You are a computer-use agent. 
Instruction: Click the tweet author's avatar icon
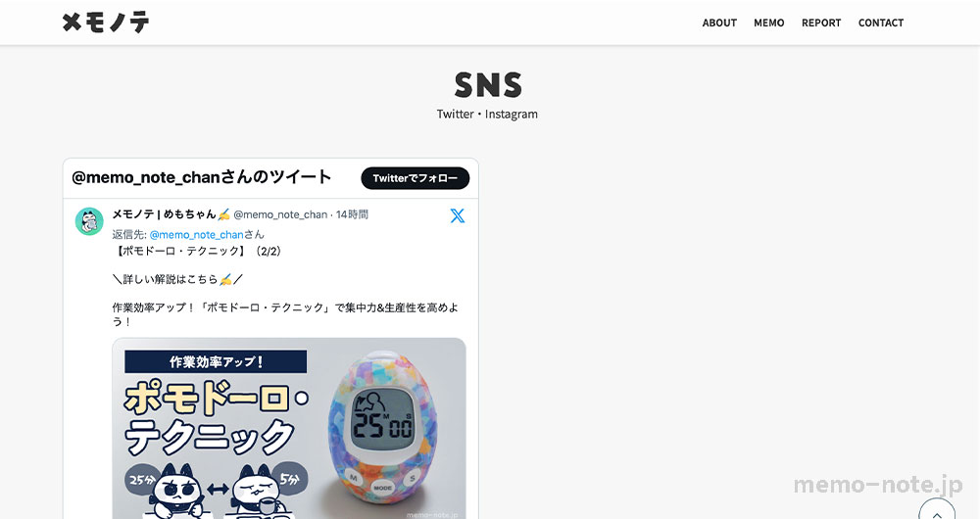89,221
